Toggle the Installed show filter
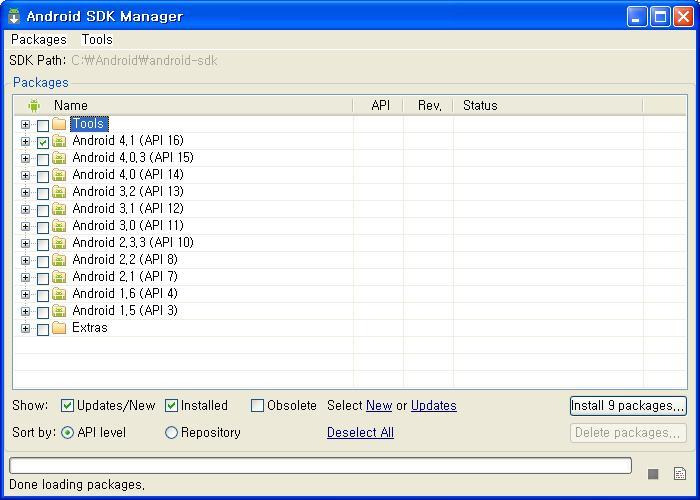 (171, 405)
